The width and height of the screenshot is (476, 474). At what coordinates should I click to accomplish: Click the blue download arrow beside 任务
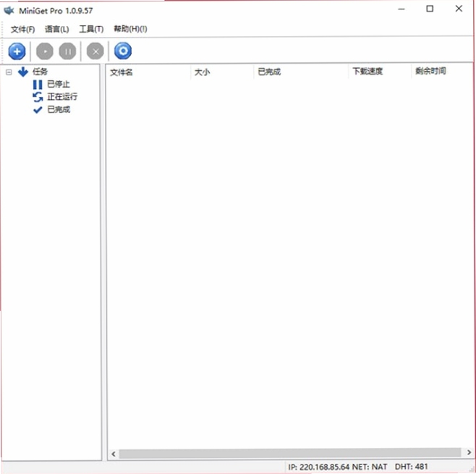point(23,72)
